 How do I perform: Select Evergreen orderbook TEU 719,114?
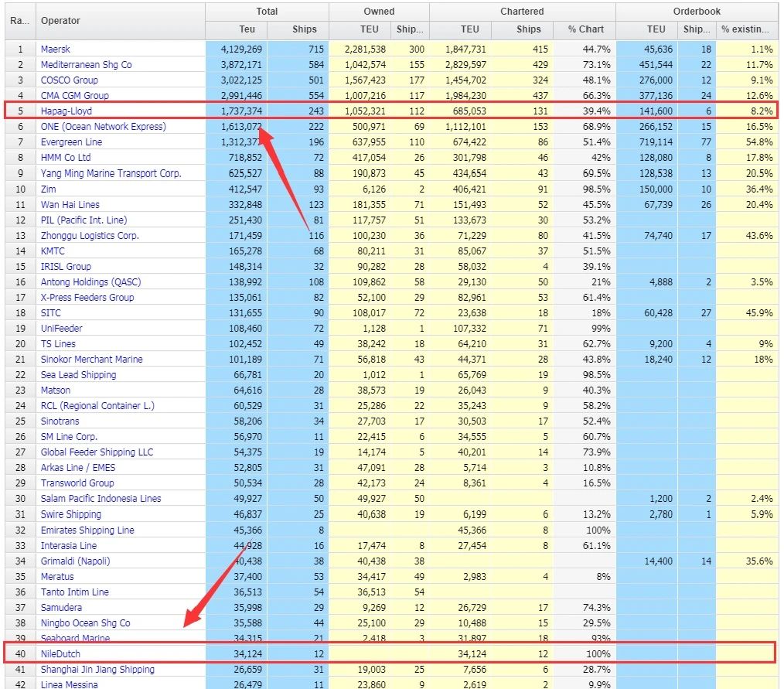tap(656, 142)
